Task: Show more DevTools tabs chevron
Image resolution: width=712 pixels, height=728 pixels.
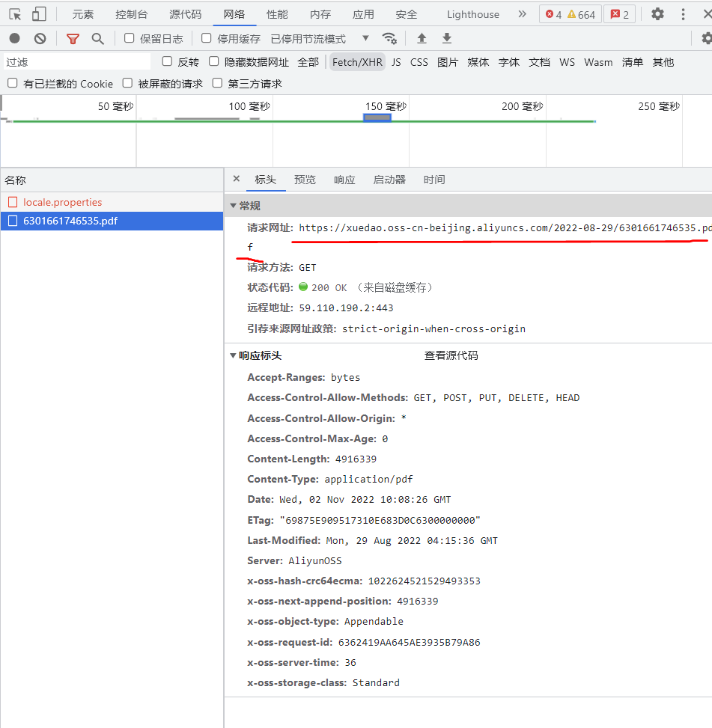Action: click(522, 14)
